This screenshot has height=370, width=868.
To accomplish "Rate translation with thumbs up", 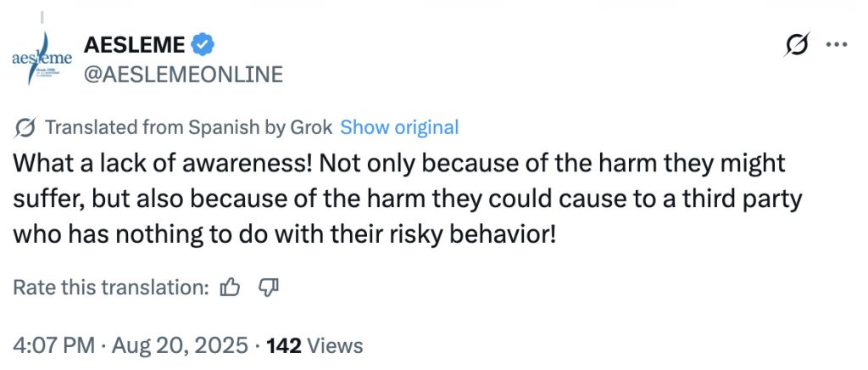I will click(230, 288).
